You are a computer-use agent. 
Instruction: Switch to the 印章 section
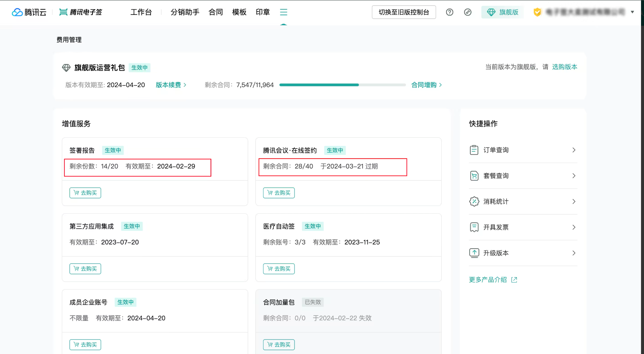[x=263, y=12]
